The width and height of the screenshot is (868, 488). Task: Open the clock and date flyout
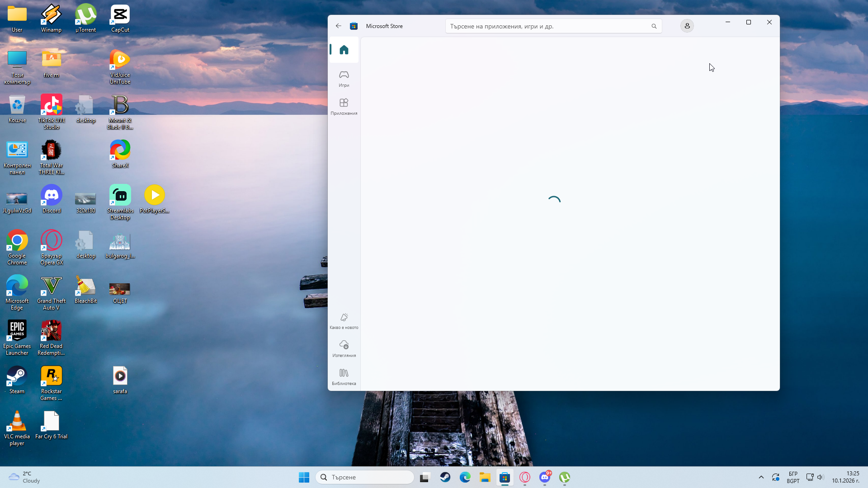tap(845, 477)
